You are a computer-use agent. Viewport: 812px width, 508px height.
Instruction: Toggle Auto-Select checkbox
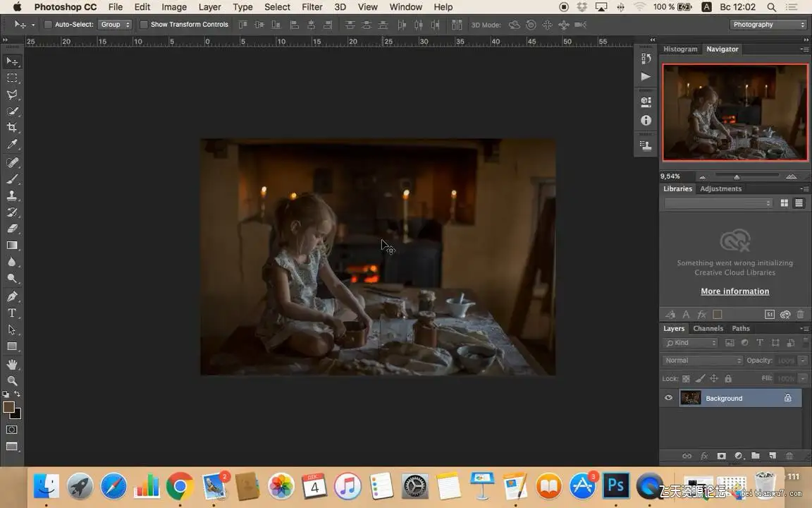[48, 25]
